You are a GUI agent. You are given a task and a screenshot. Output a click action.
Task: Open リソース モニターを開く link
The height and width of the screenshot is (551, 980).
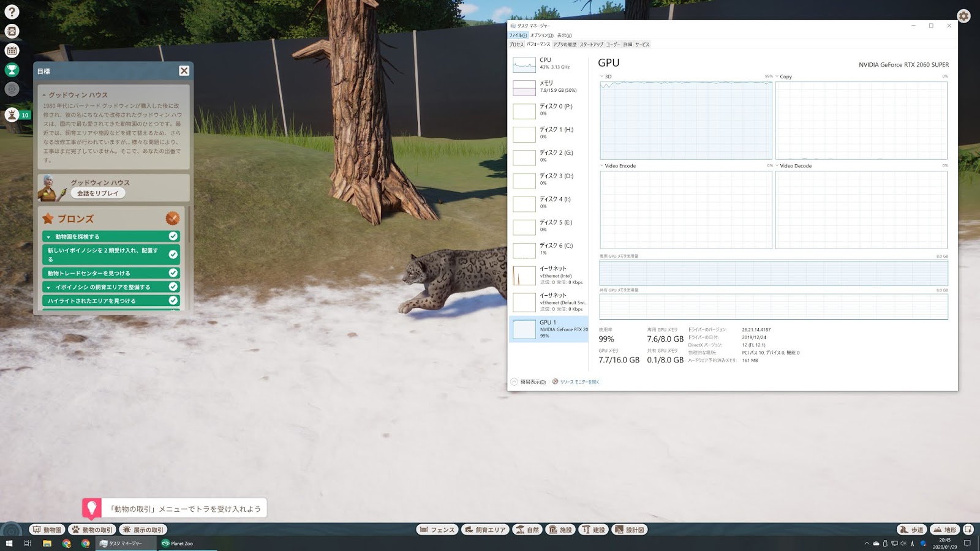[576, 382]
